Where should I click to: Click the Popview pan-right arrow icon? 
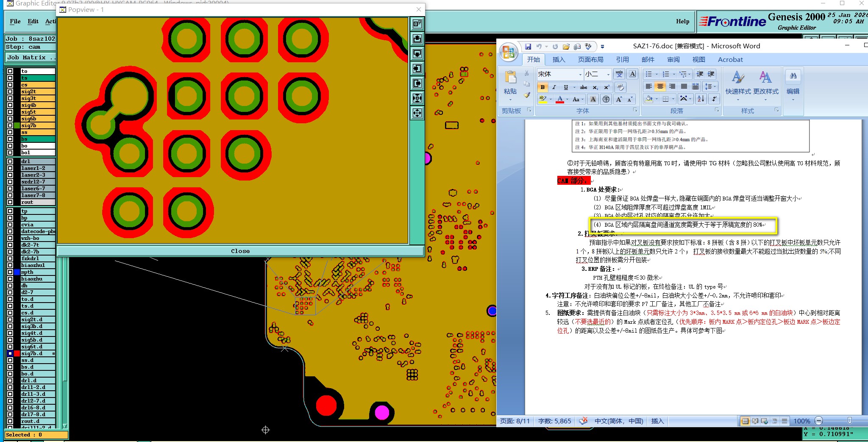[x=417, y=83]
